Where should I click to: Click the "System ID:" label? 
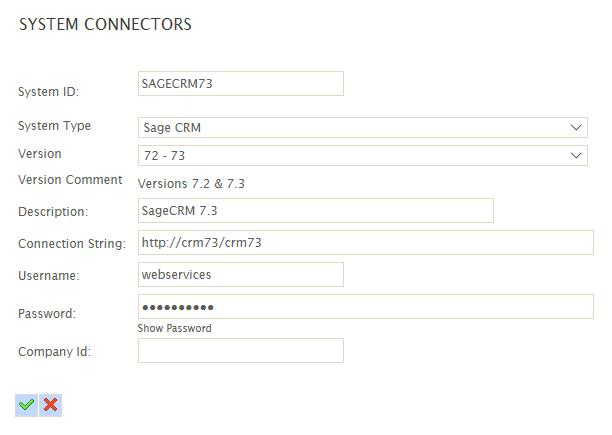coord(48,92)
